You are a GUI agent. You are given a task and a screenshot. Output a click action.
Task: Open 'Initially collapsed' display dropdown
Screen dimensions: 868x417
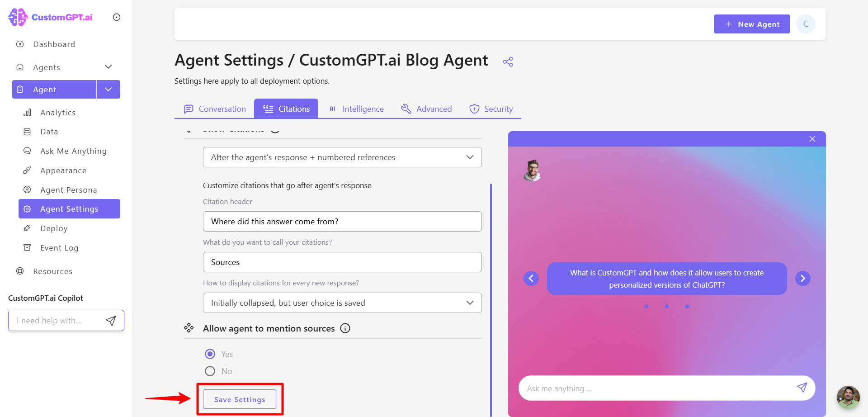[342, 303]
